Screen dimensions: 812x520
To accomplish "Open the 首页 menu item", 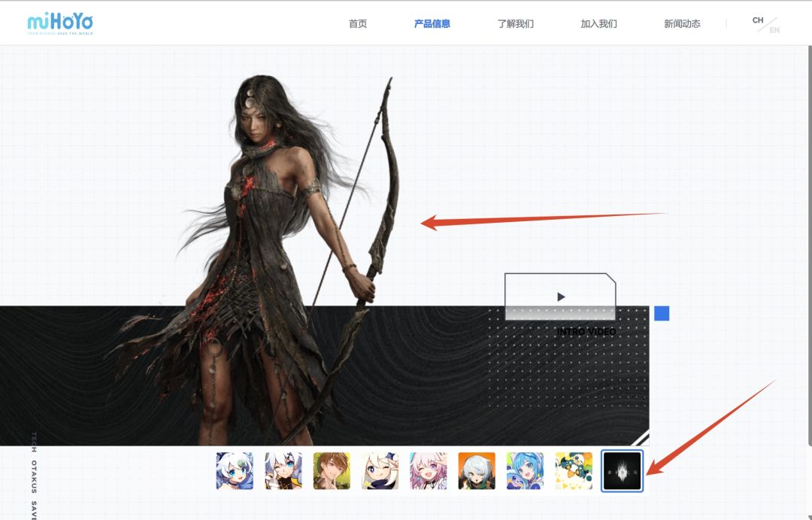I will [358, 24].
